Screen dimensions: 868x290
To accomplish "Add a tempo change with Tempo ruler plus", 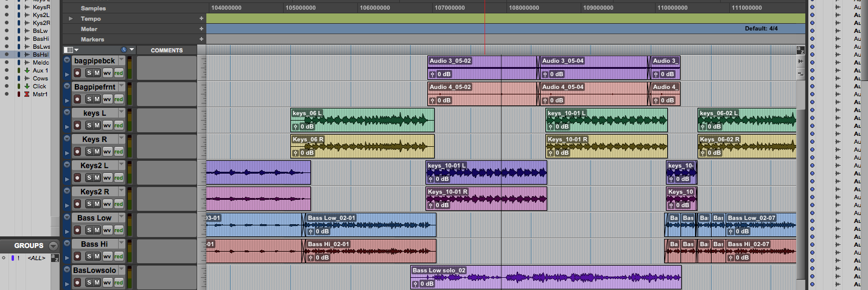I will pyautogui.click(x=201, y=19).
